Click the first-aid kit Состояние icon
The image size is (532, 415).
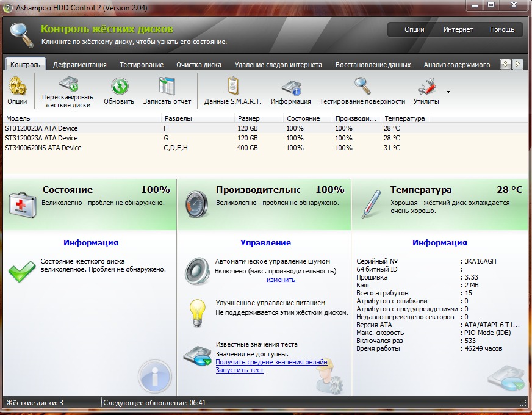pyautogui.click(x=23, y=205)
